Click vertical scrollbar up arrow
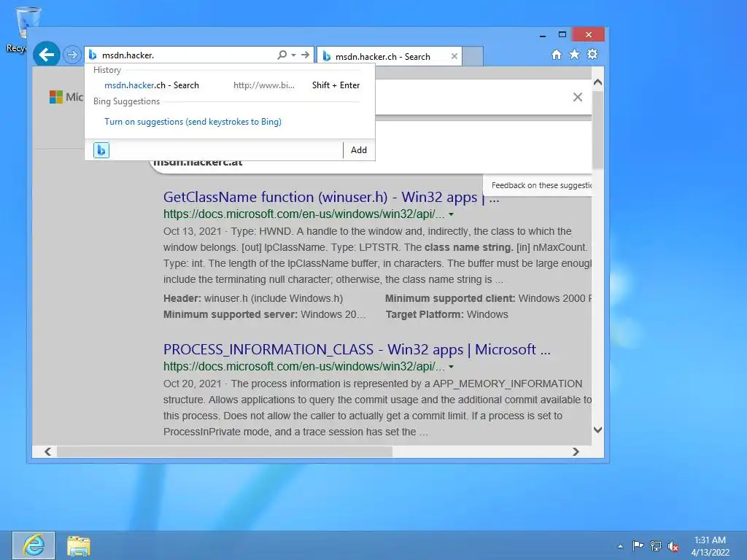747x560 pixels. 598,82
